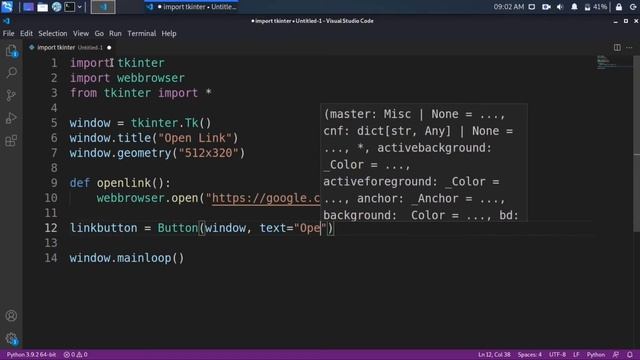Click the VS Code logo in title bar
This screenshot has width=640, height=360.
tap(7, 21)
